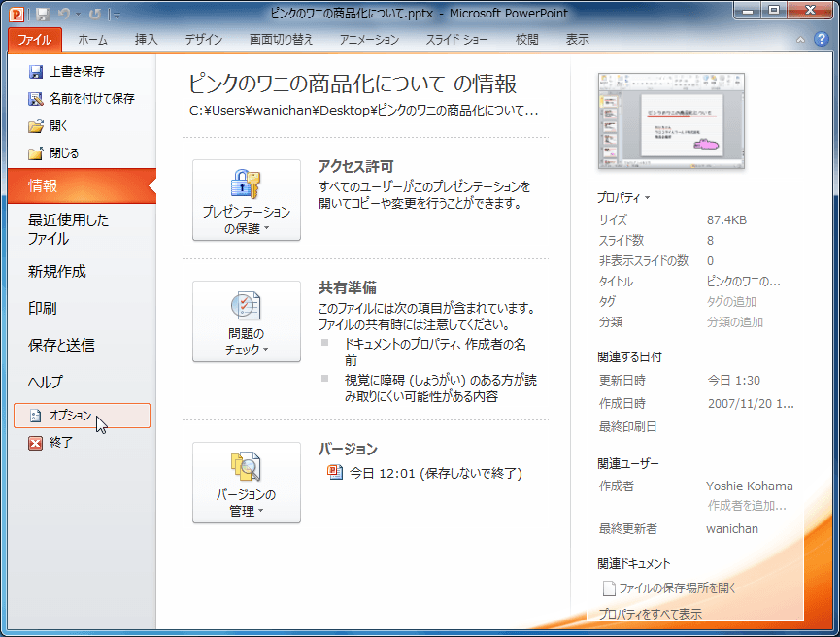Collapse the ribbon with the caret icon
The height and width of the screenshot is (637, 840).
pyautogui.click(x=800, y=40)
